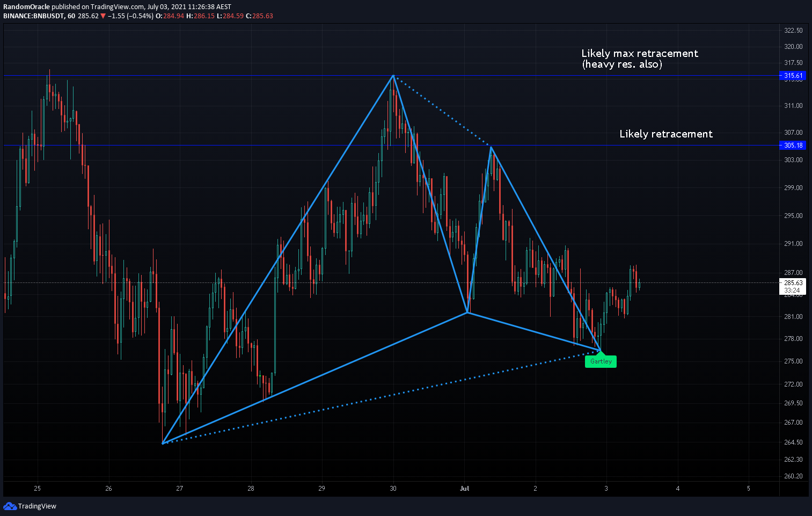Click the 267.00 price axis label
The width and height of the screenshot is (812, 516).
click(793, 423)
